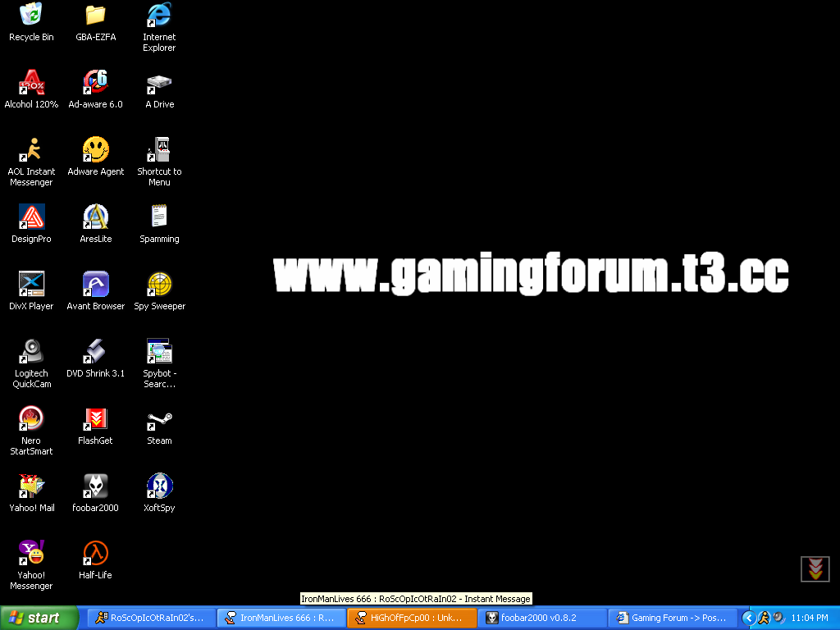
Task: Click the taskbar clock showing 11:04 PM
Action: [810, 618]
